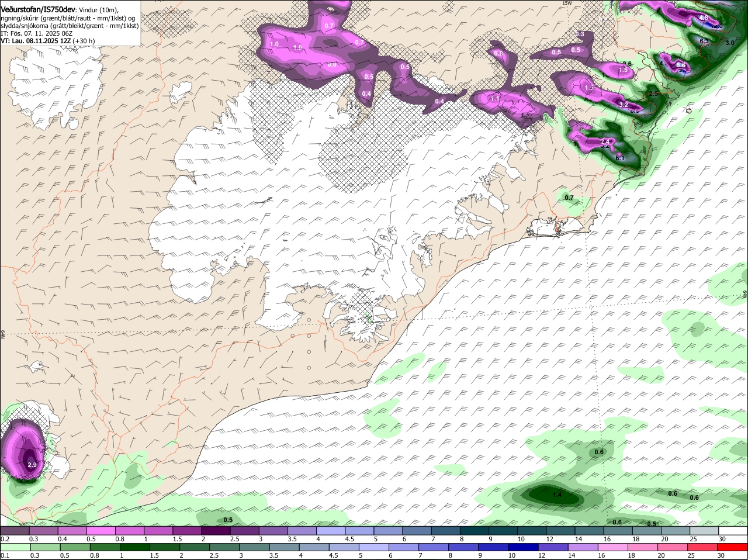Click the '0.2' label on the snow scale
The height and width of the screenshot is (560, 748).
pyautogui.click(x=5, y=538)
